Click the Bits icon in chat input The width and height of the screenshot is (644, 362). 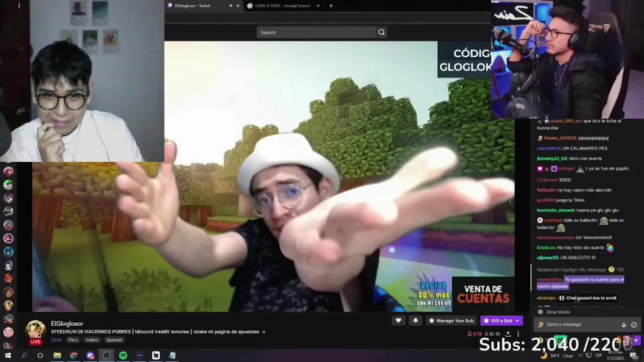[x=624, y=325]
